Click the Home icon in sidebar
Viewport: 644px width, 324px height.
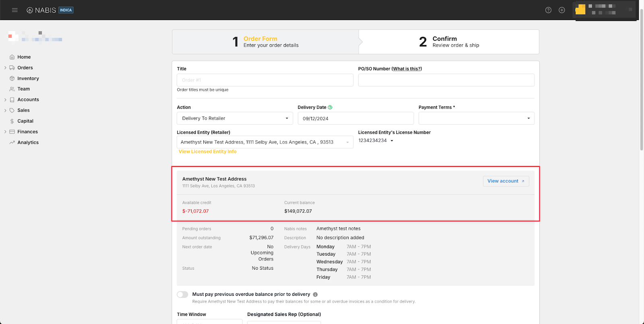coord(12,57)
